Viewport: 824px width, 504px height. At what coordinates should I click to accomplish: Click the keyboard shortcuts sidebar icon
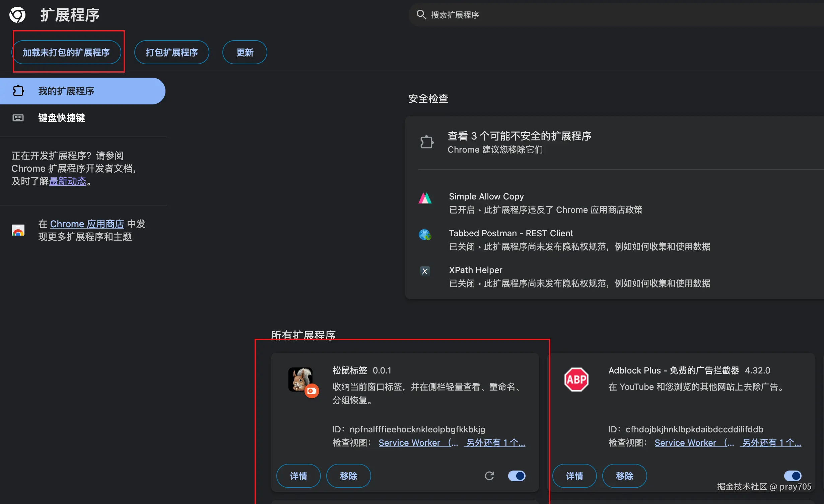click(x=18, y=118)
